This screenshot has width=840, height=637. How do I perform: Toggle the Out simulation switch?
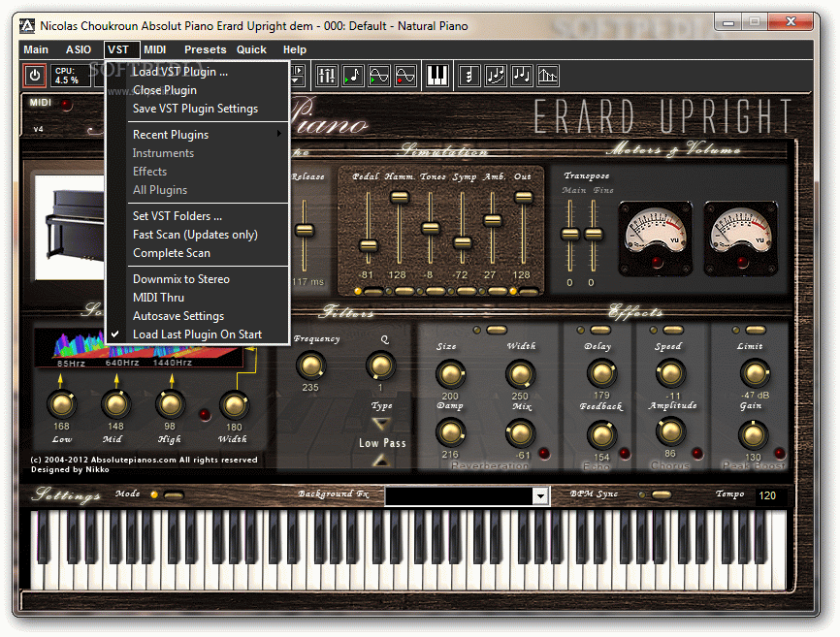(529, 292)
